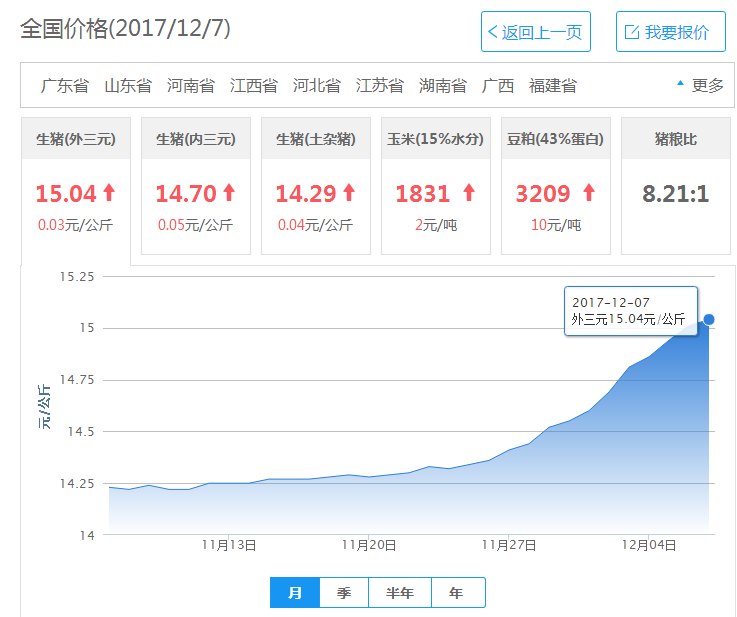The width and height of the screenshot is (737, 617).
Task: Select the 玉米(15%水分) price card
Action: 435,186
